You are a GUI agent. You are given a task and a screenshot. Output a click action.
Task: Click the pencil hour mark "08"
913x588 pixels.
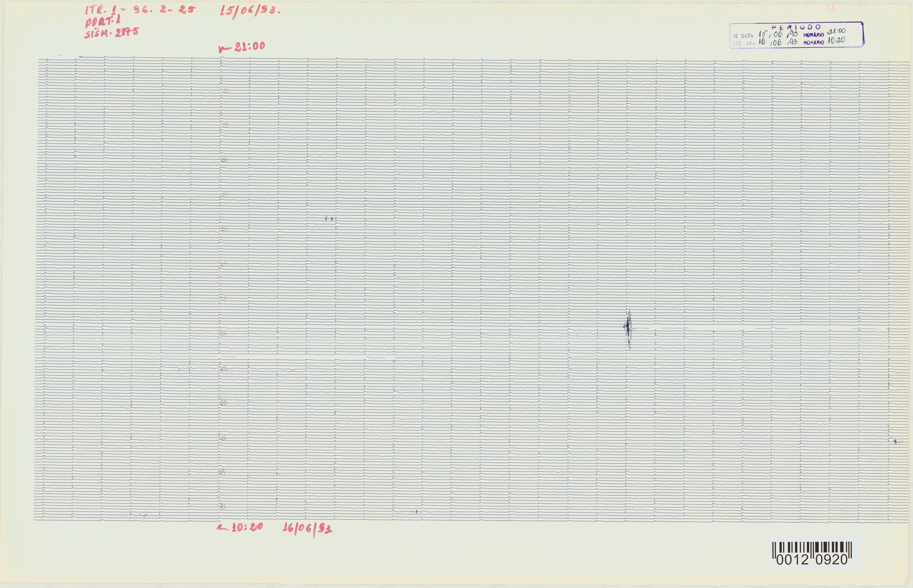[224, 438]
